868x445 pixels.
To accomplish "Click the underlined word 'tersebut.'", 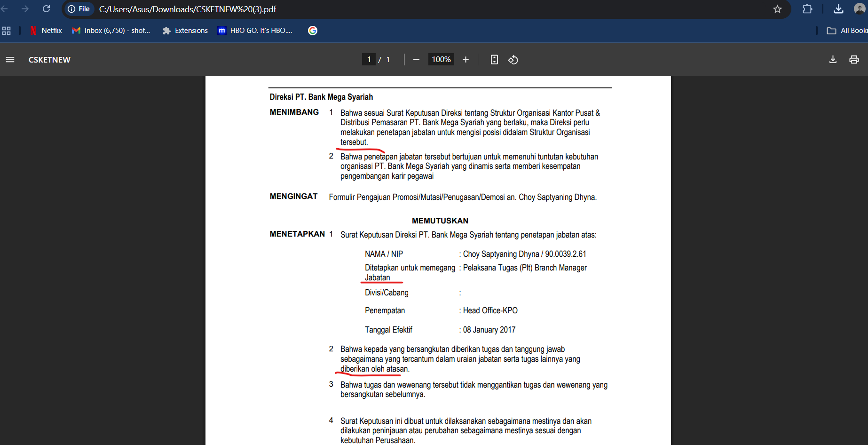I will (354, 142).
